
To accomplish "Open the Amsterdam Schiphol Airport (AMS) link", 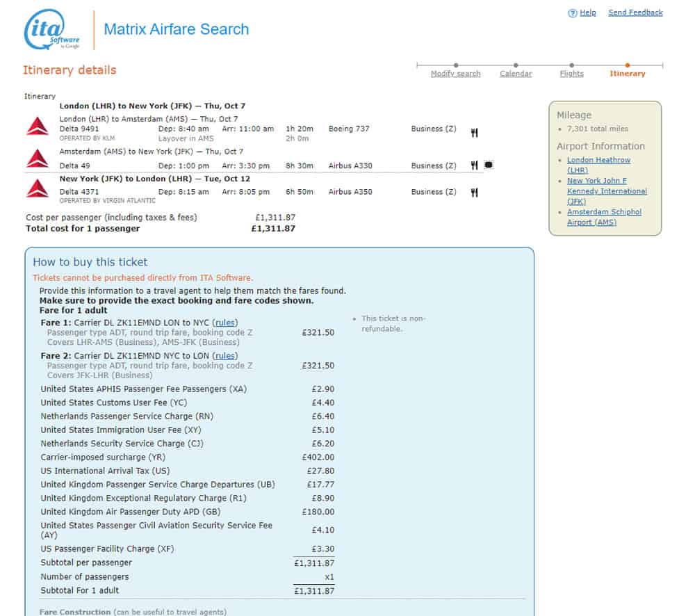I will 604,217.
